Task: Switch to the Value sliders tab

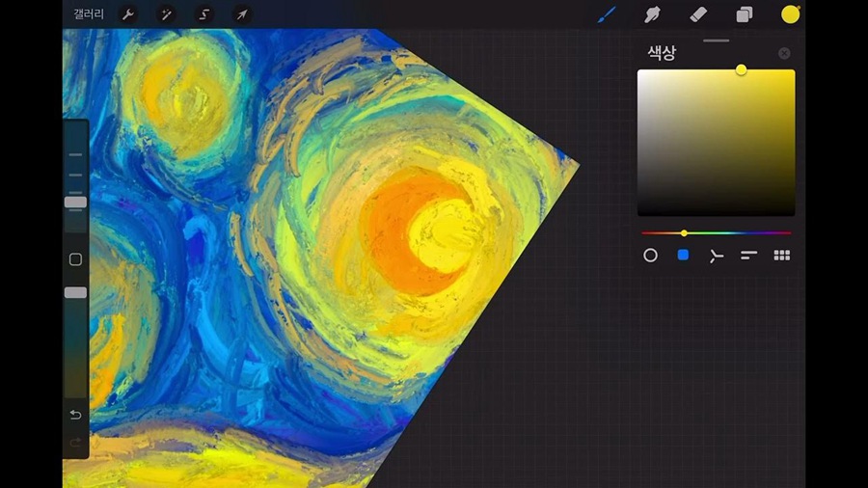Action: click(x=749, y=256)
